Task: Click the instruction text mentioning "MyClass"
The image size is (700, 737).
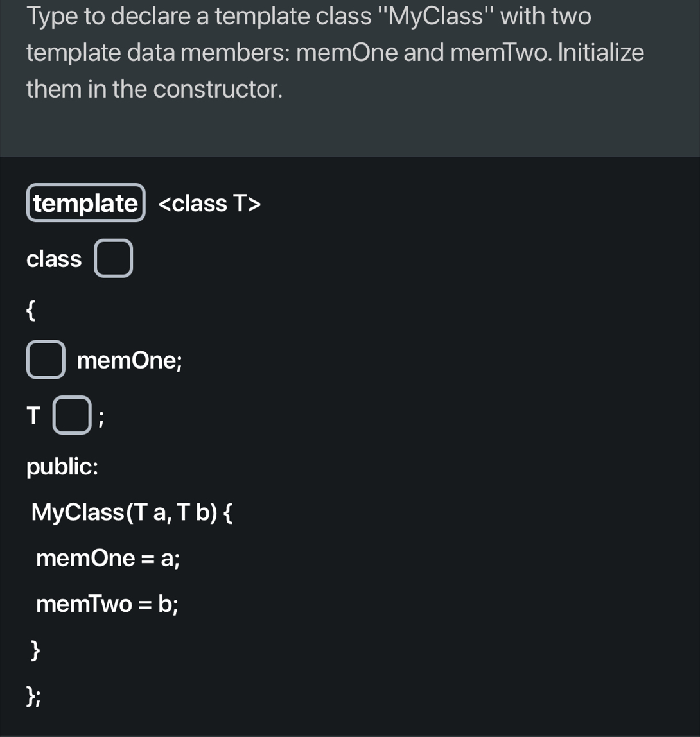Action: (x=308, y=17)
